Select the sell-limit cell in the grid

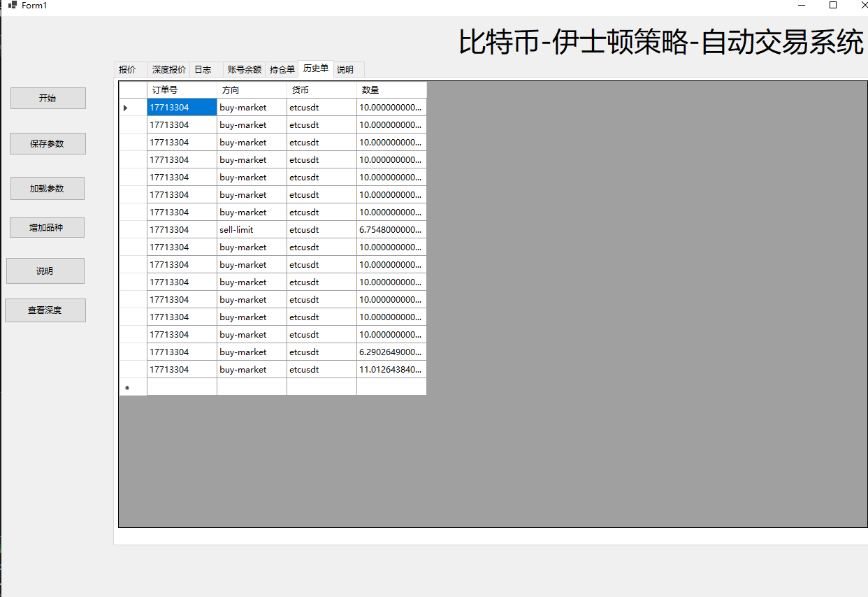tap(252, 230)
